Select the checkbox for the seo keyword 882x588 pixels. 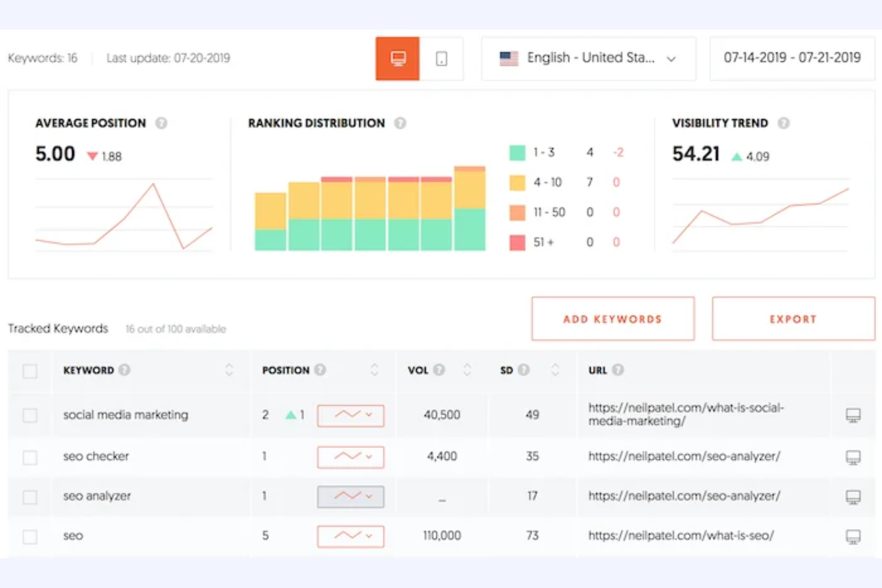click(x=29, y=536)
